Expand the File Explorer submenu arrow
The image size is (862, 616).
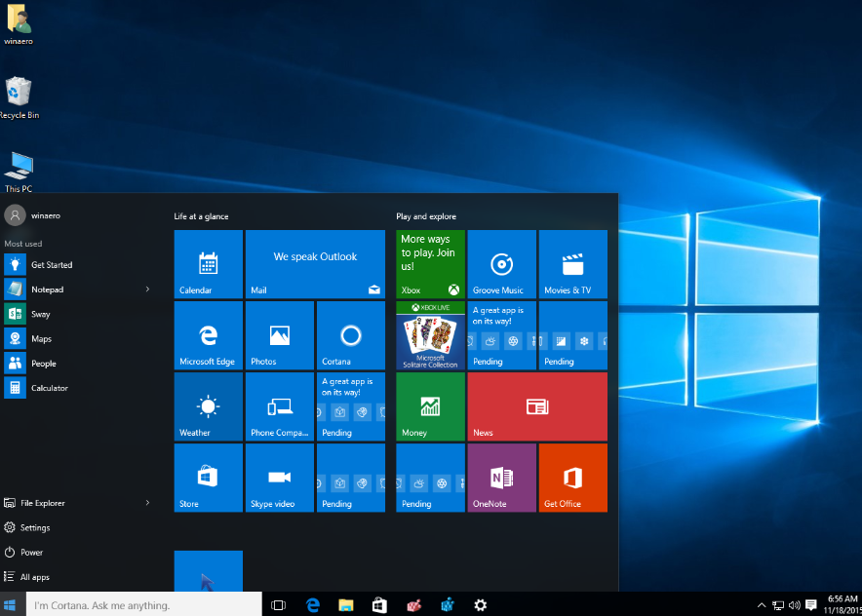tap(148, 503)
